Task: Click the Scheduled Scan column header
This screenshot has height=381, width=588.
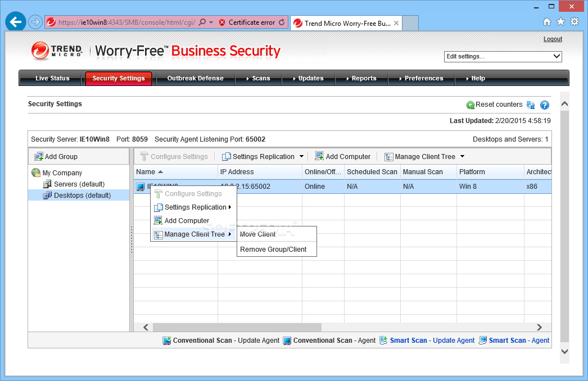Action: click(x=372, y=172)
